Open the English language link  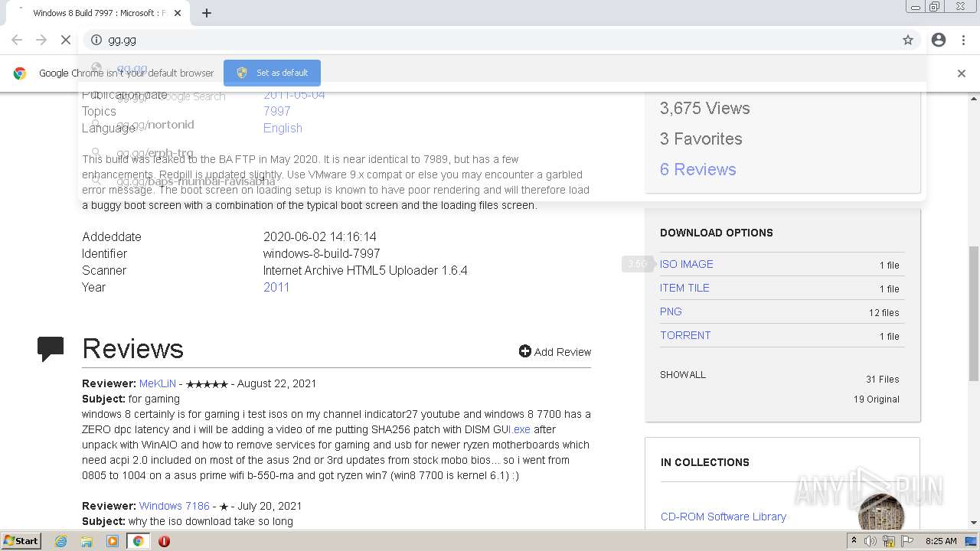click(283, 128)
